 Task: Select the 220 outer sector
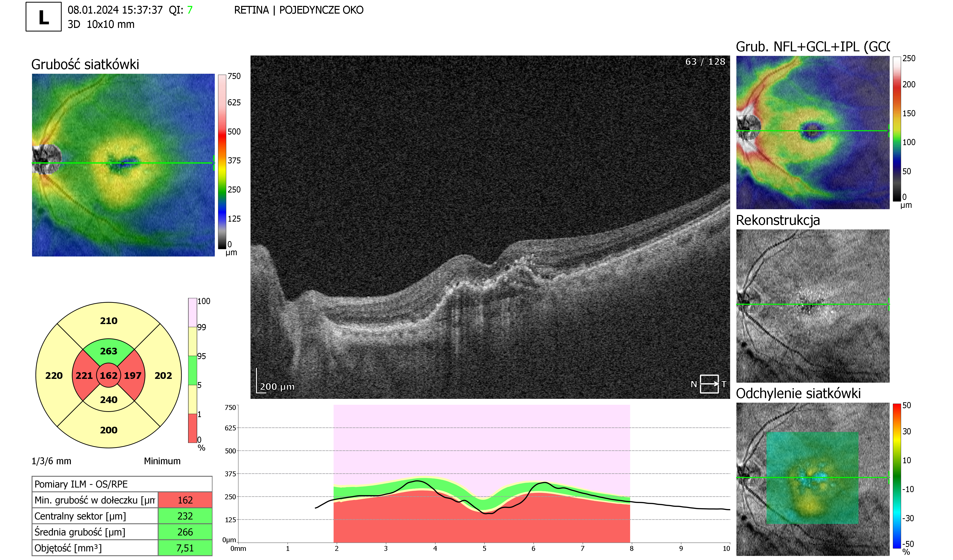(54, 375)
